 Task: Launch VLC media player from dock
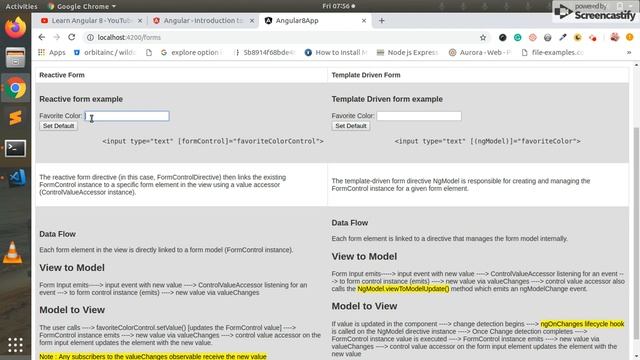pos(13,252)
